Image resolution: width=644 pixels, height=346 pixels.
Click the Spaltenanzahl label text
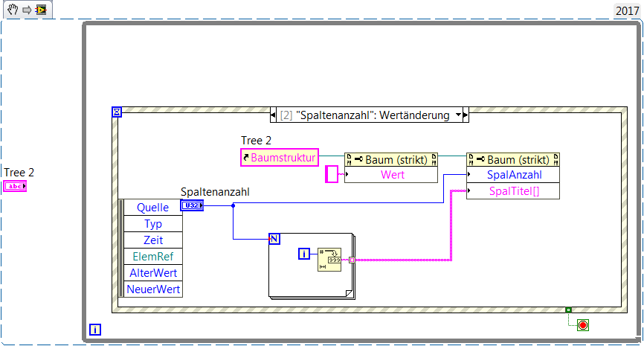pos(215,192)
